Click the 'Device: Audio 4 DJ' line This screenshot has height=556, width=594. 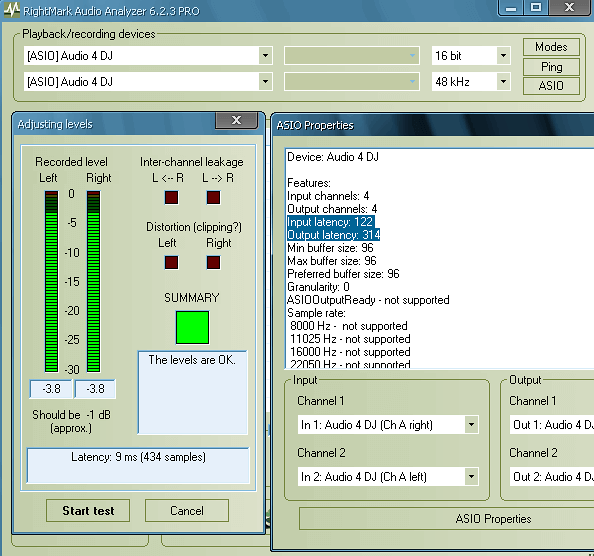[x=333, y=157]
